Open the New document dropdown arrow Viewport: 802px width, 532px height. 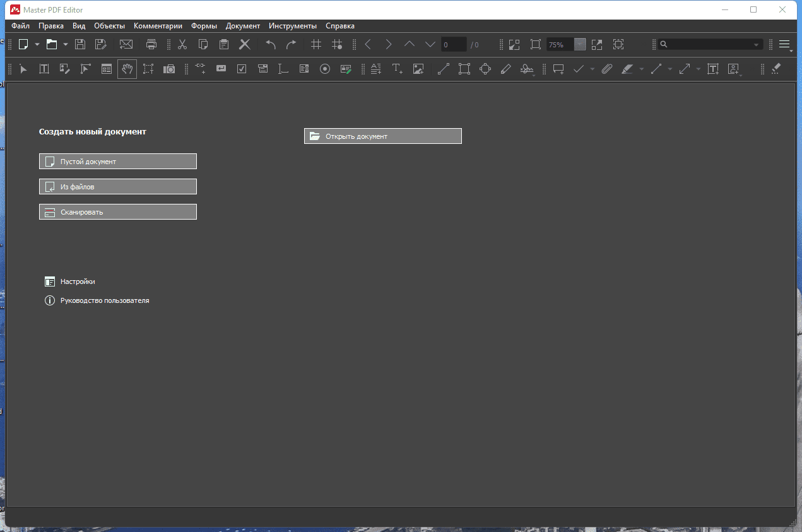[37, 44]
